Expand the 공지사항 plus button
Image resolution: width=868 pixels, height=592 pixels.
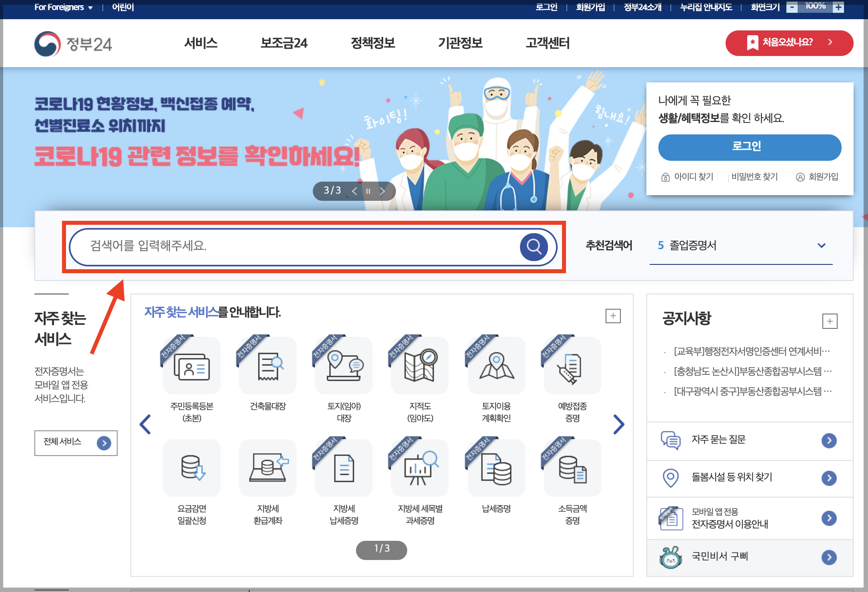(830, 321)
